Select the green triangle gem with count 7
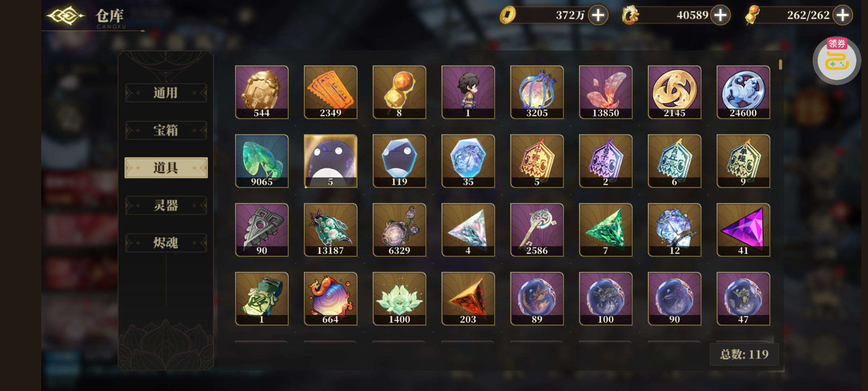 pyautogui.click(x=605, y=230)
